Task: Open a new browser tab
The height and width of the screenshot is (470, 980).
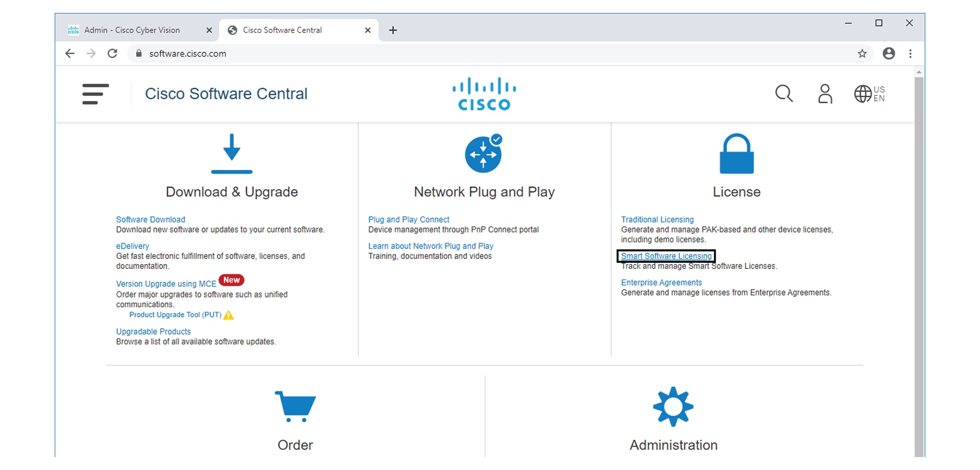Action: [x=393, y=30]
